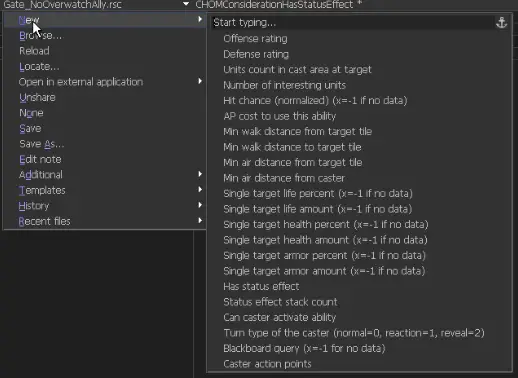Viewport: 518px width, 378px height.
Task: Expand the Recent files submenu
Action: coord(105,221)
